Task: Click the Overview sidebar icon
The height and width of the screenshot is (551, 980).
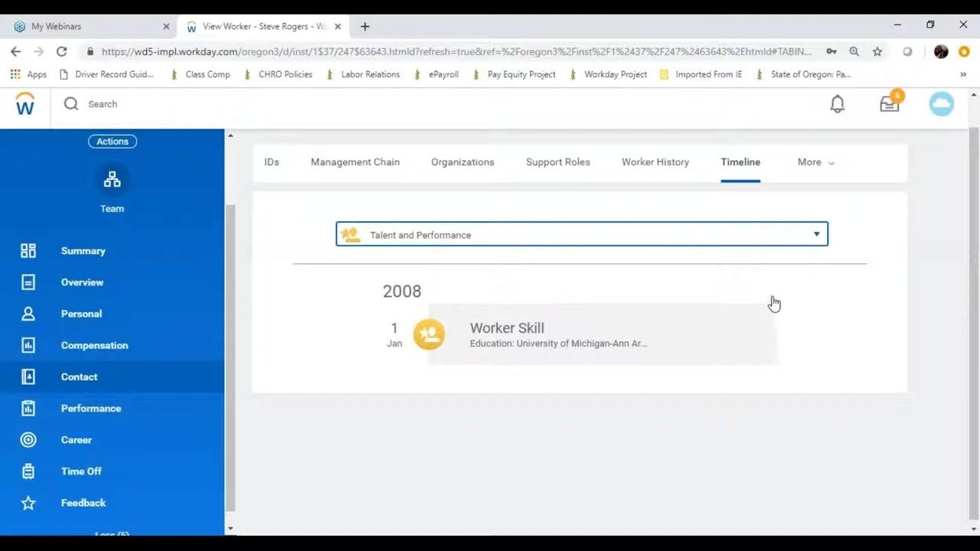Action: click(x=28, y=282)
